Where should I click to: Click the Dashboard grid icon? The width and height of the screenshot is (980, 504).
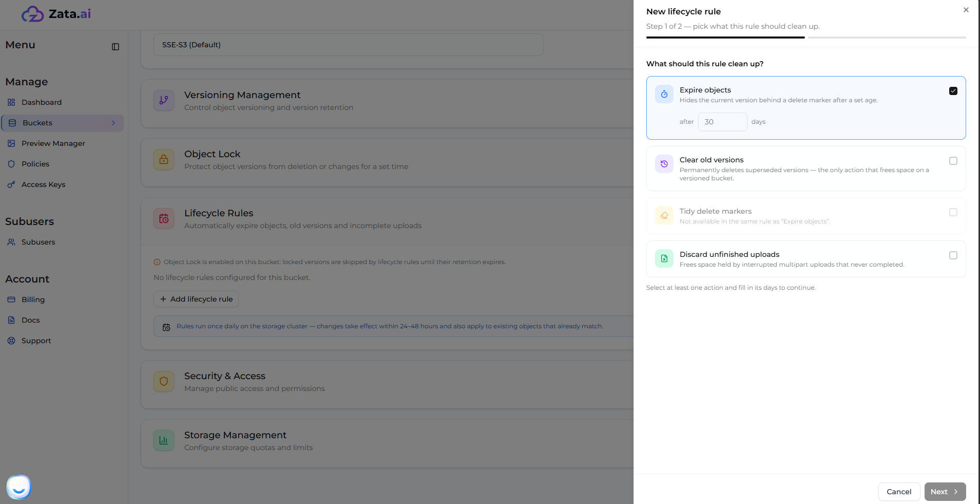[11, 102]
